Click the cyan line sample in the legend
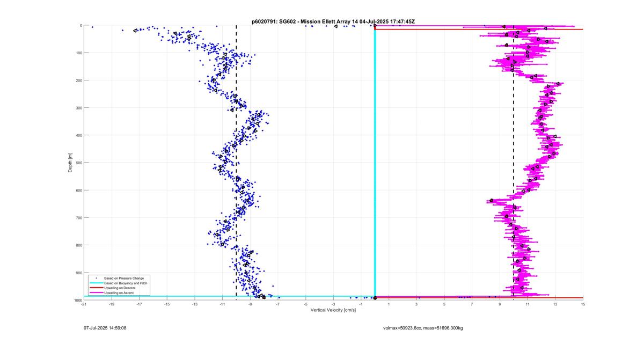 click(x=96, y=283)
